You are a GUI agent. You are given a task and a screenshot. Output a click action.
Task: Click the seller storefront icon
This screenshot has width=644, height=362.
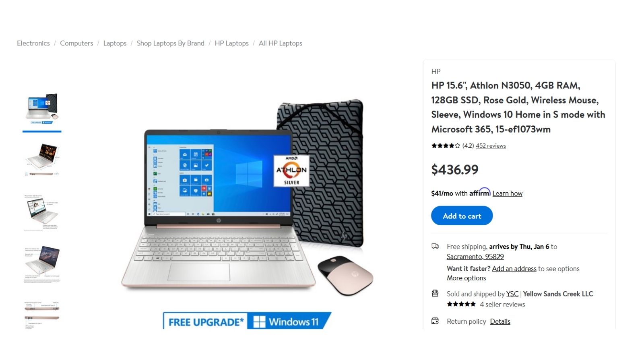tap(435, 293)
